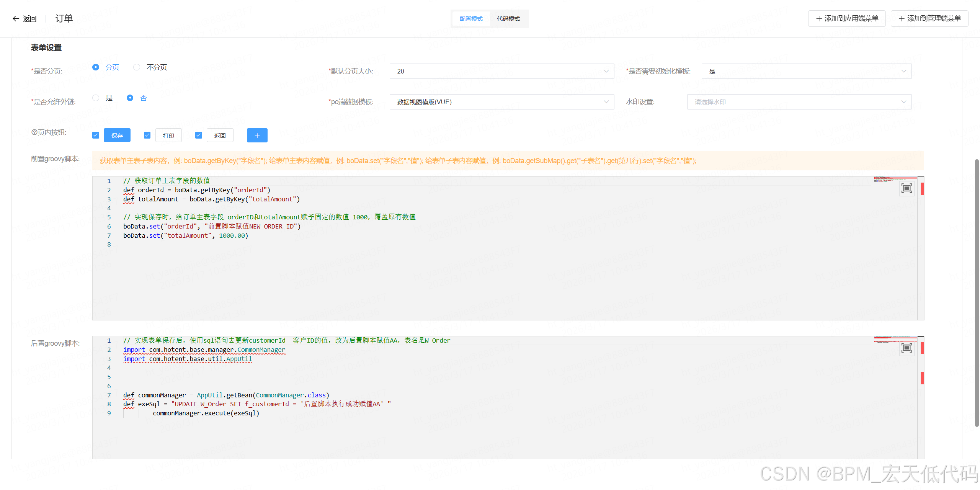
Task: Switch to 代码模式 tab
Action: coord(508,19)
